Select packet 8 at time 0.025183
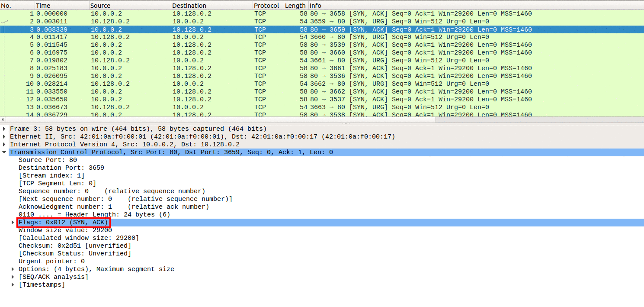This screenshot has width=644, height=307. point(322,68)
